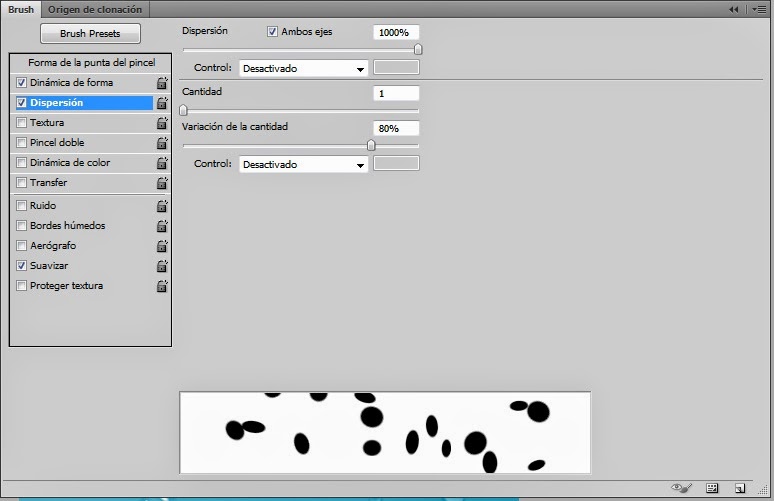Viewport: 774px width, 501px height.
Task: Toggle lock icon beside Bordes húmedos
Action: click(x=162, y=226)
